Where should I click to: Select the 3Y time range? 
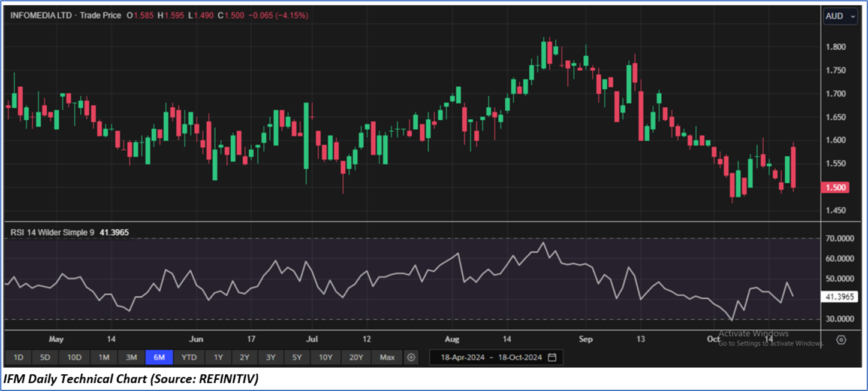pos(271,357)
